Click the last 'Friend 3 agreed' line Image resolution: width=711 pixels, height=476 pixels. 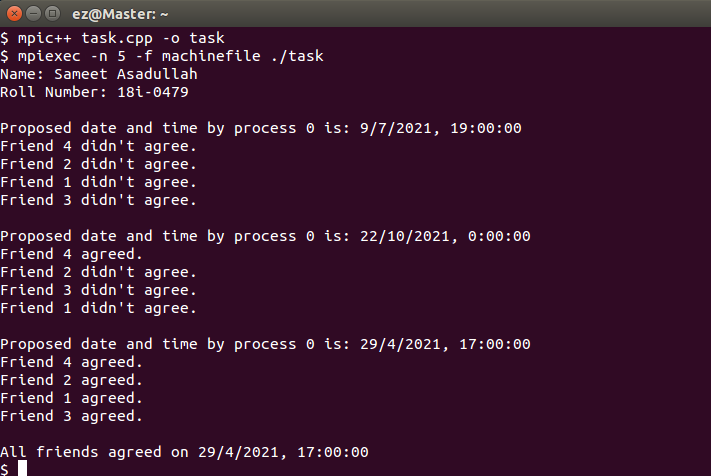point(71,416)
